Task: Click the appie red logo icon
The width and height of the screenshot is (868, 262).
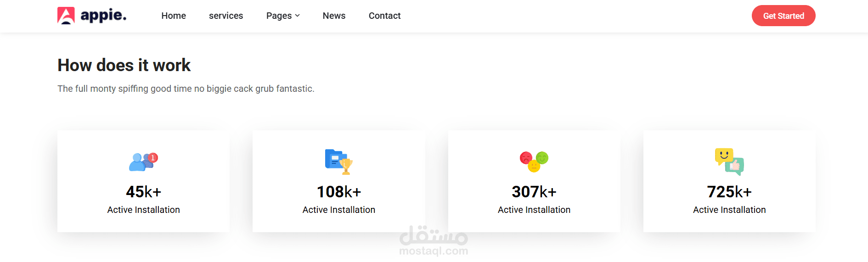Action: pos(66,16)
